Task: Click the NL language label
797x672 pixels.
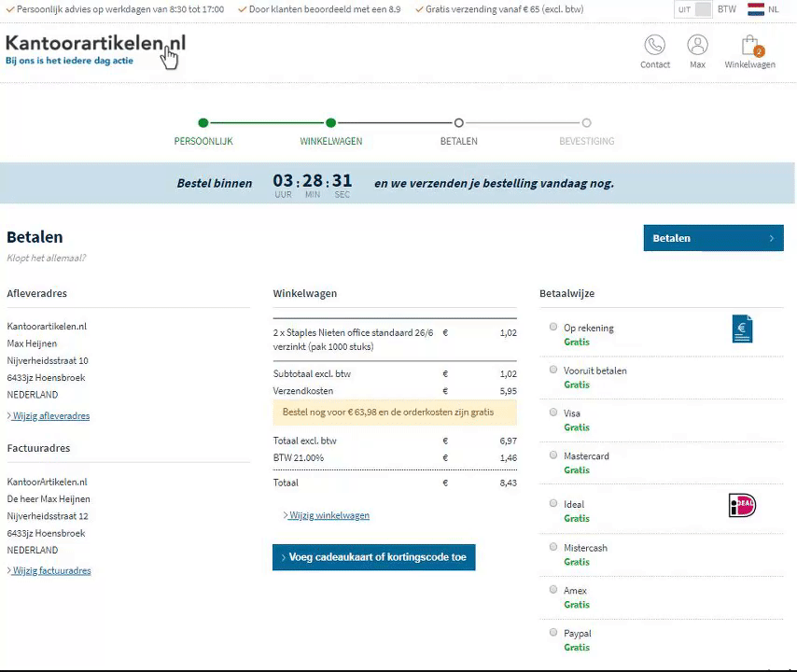Action: (x=773, y=9)
